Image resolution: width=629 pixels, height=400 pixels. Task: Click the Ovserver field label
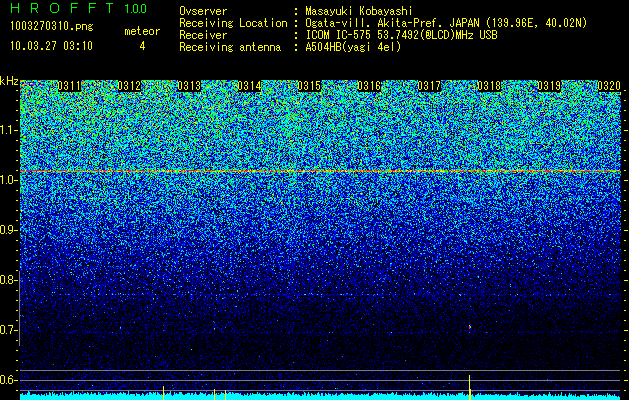pos(203,11)
